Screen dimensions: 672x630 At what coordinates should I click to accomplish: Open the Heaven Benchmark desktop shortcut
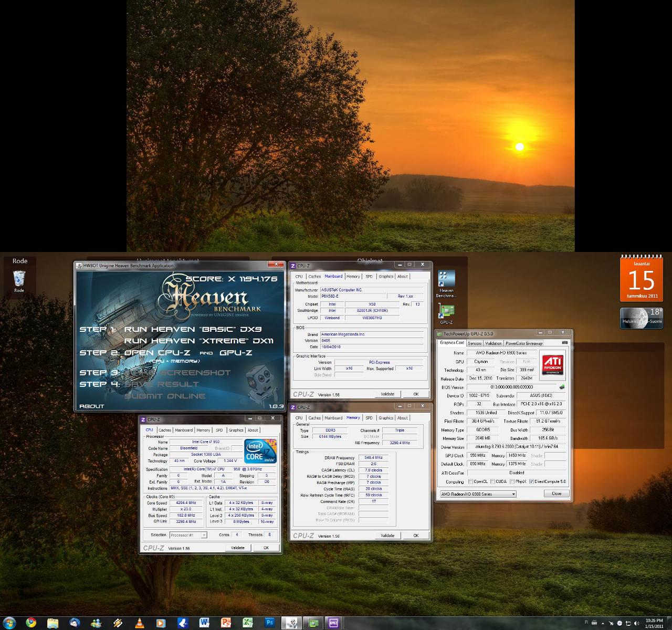[446, 284]
